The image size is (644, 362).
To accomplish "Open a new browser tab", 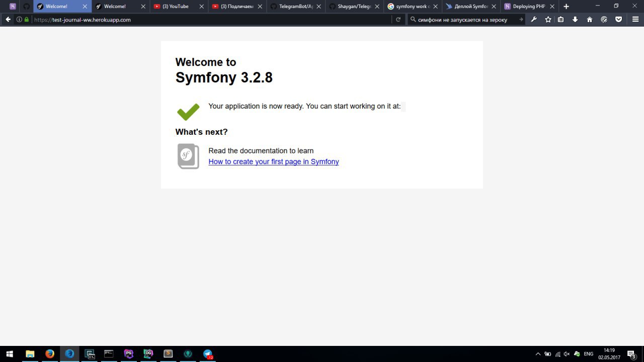I will [x=566, y=7].
